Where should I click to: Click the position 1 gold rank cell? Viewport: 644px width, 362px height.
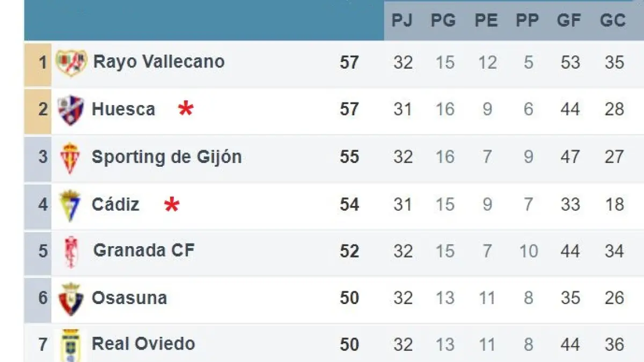[x=38, y=63]
